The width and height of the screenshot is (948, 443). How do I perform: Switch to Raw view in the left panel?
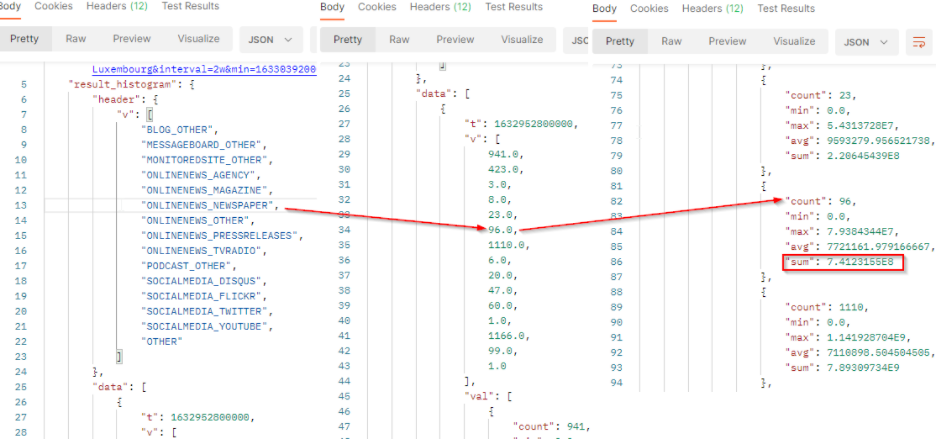click(x=76, y=39)
